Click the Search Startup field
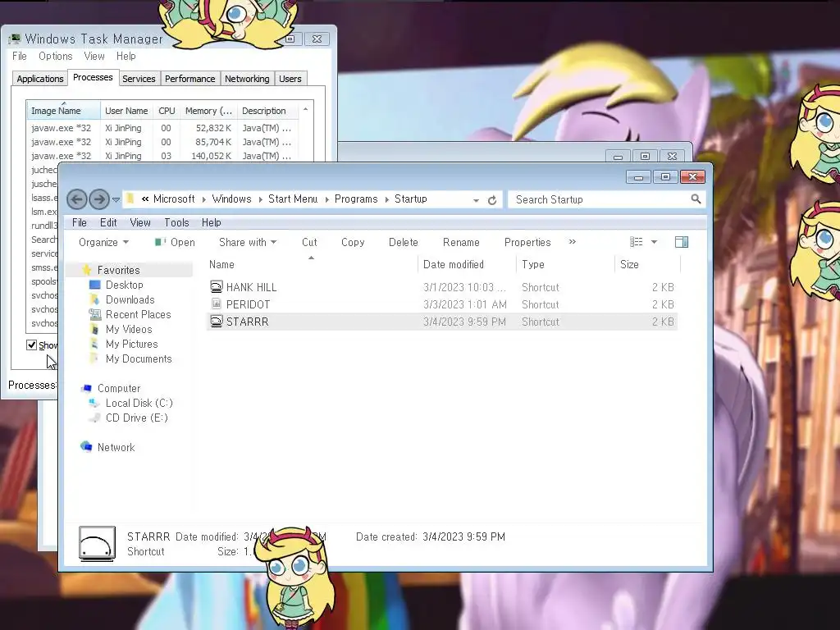The height and width of the screenshot is (630, 840). click(x=606, y=199)
